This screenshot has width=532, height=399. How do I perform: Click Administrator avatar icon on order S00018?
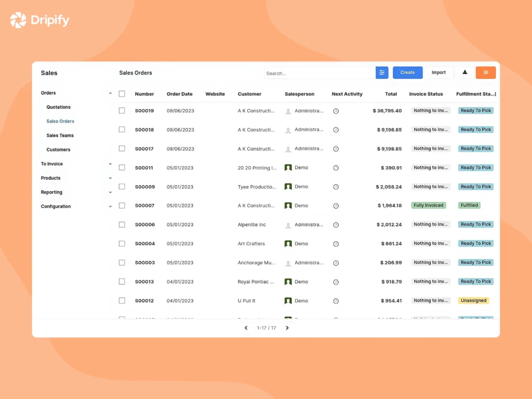pos(287,129)
